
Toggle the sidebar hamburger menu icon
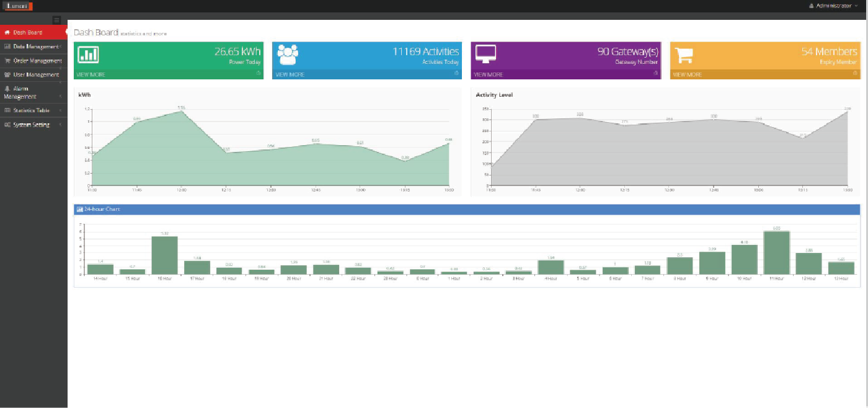(57, 20)
